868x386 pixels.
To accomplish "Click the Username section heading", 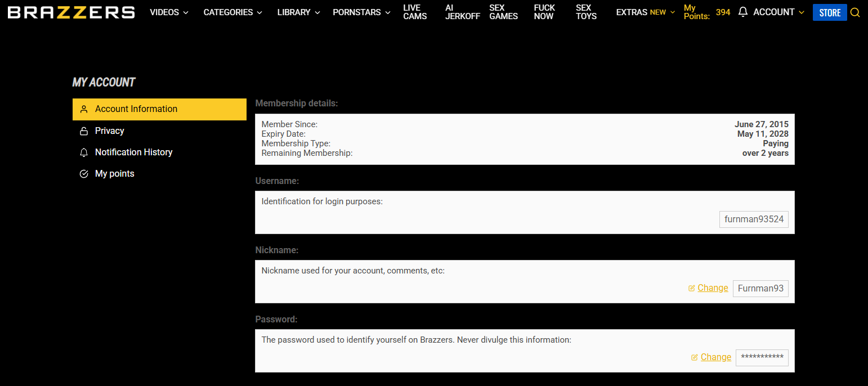I will click(277, 181).
